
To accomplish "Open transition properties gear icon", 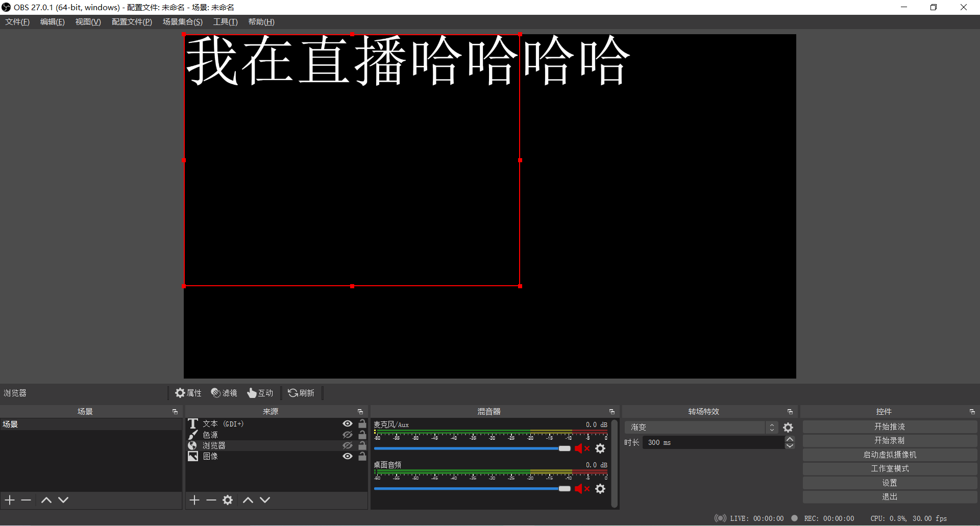I will coord(789,427).
